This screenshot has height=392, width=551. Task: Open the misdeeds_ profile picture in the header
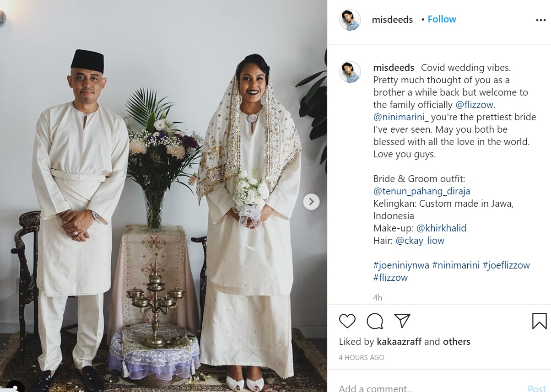(x=350, y=20)
